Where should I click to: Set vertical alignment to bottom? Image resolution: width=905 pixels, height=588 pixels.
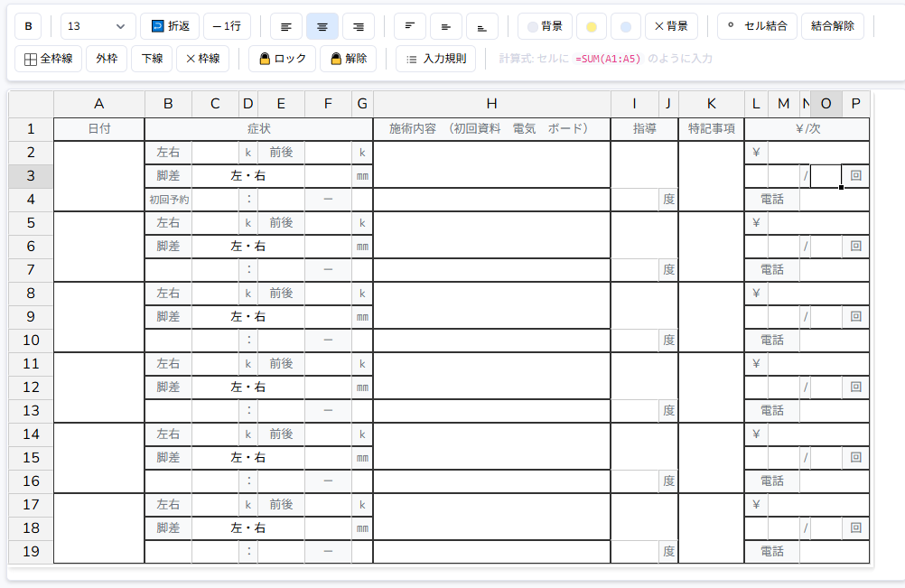pyautogui.click(x=482, y=26)
